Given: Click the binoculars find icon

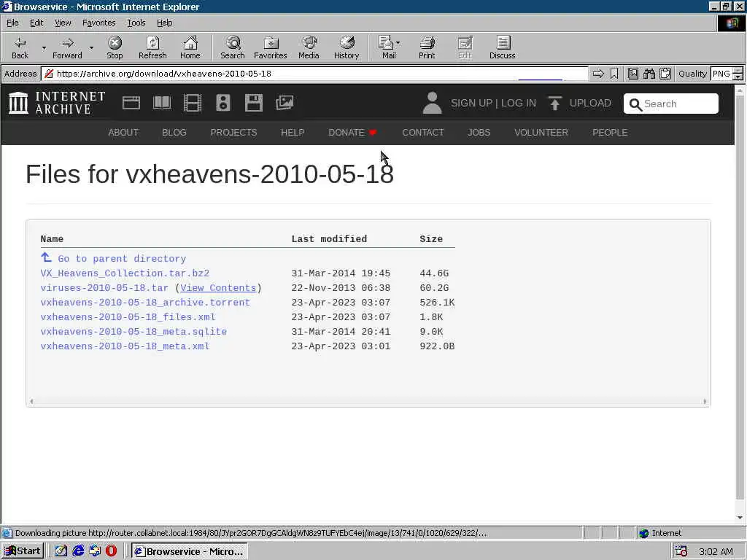Looking at the screenshot, I should coord(649,74).
